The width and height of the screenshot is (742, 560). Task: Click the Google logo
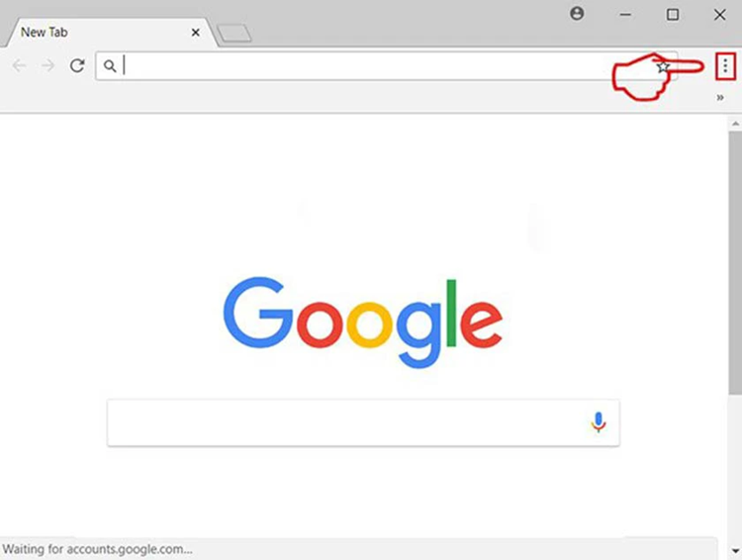[x=363, y=322]
